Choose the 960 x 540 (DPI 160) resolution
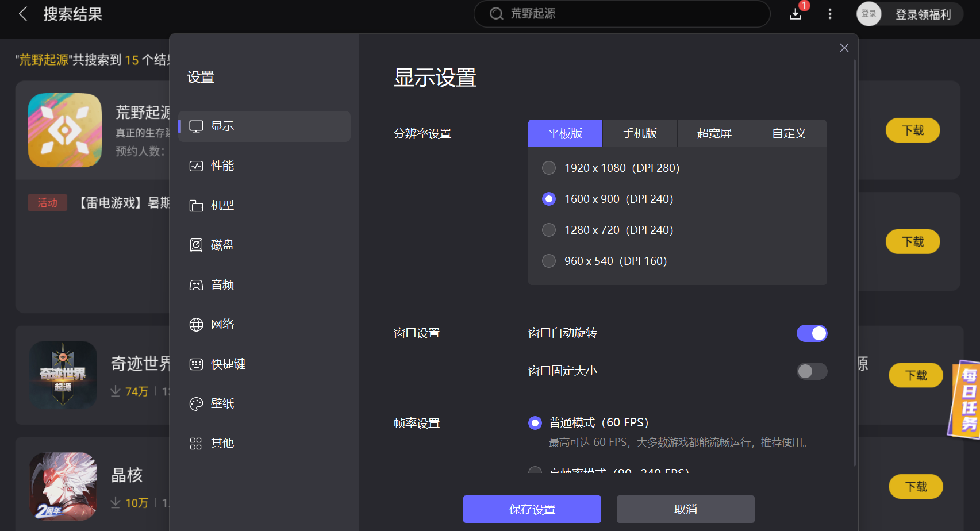Image resolution: width=980 pixels, height=531 pixels. coord(549,261)
